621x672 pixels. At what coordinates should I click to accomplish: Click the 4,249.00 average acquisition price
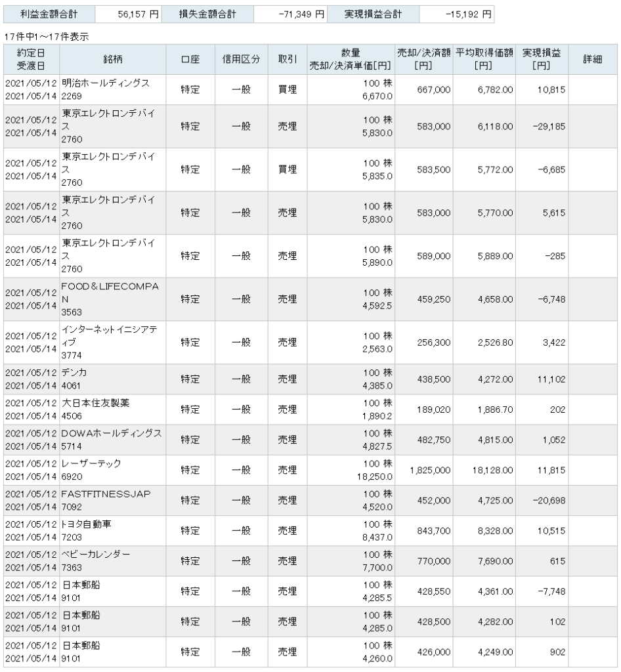[496, 653]
